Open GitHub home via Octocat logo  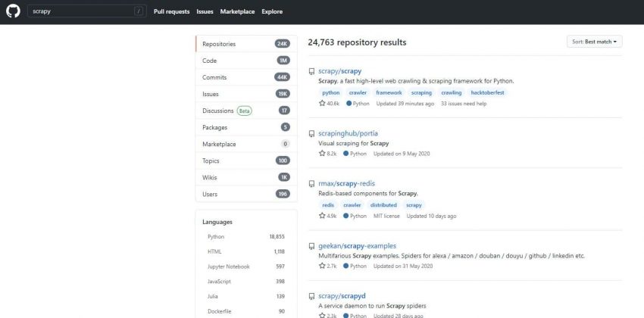13,11
